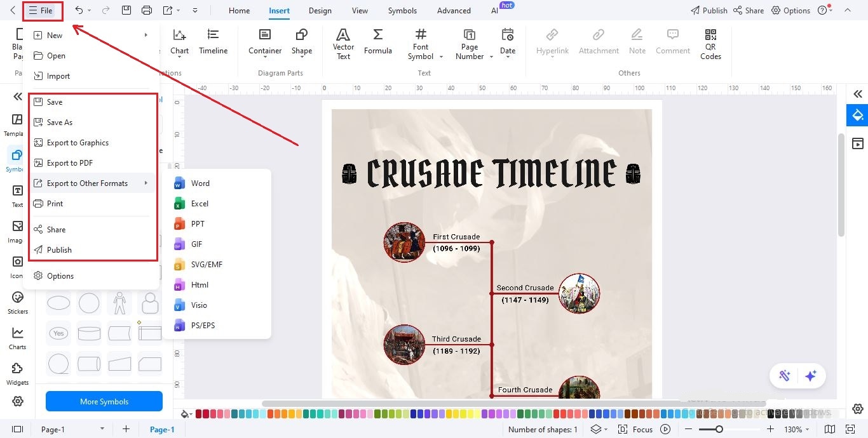Click the fit page icon in status bar
This screenshot has height=438, width=868.
pos(851,429)
